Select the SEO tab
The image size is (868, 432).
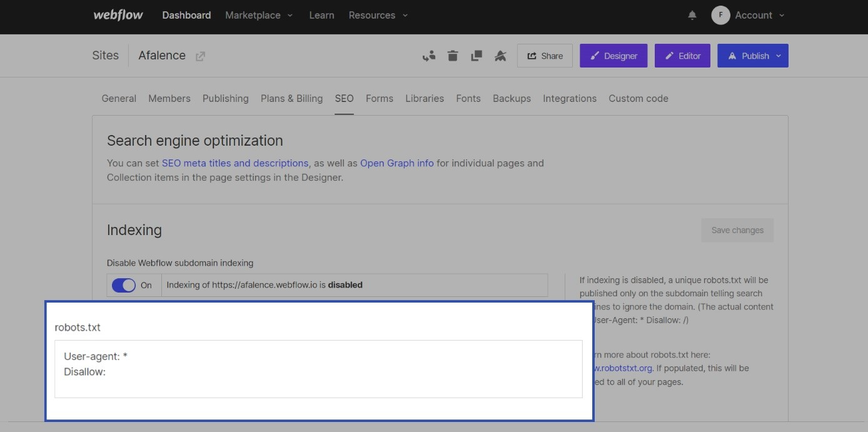tap(344, 98)
